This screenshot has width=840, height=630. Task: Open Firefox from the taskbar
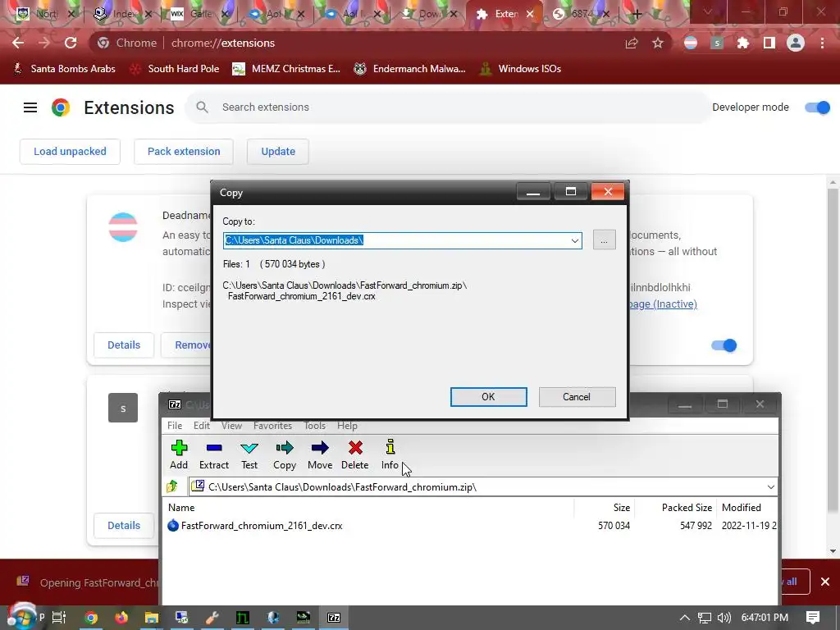click(x=121, y=618)
